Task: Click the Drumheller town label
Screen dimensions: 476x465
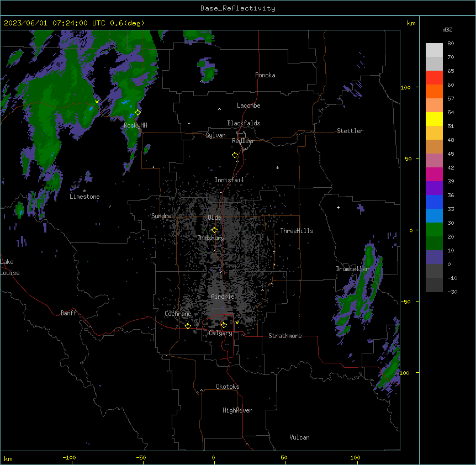Action: coord(352,269)
